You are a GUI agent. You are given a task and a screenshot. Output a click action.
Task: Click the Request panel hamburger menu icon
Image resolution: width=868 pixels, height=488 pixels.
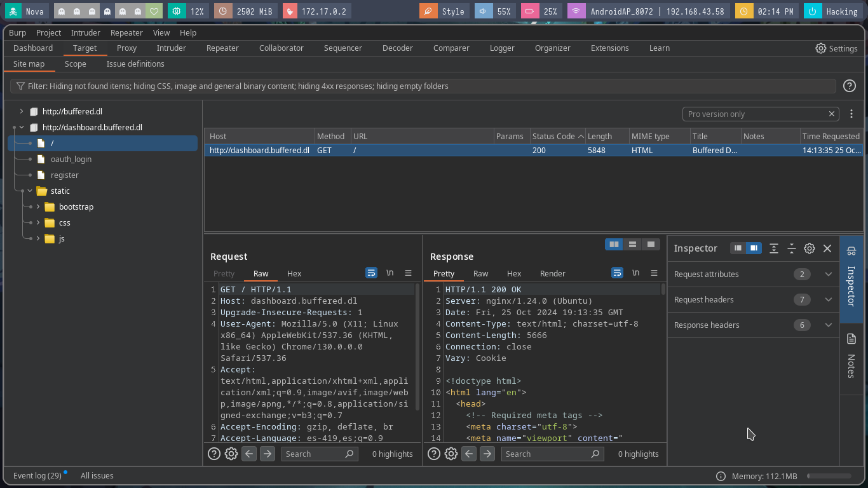click(409, 273)
